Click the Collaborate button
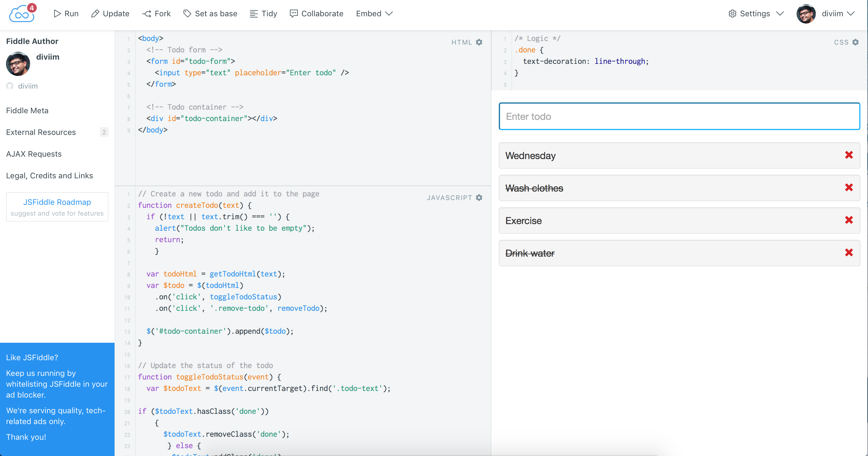Image resolution: width=868 pixels, height=456 pixels. 316,14
